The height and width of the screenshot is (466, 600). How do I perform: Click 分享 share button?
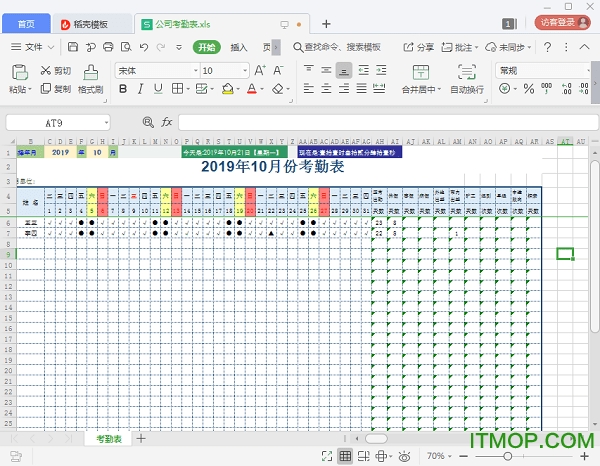pyautogui.click(x=419, y=47)
